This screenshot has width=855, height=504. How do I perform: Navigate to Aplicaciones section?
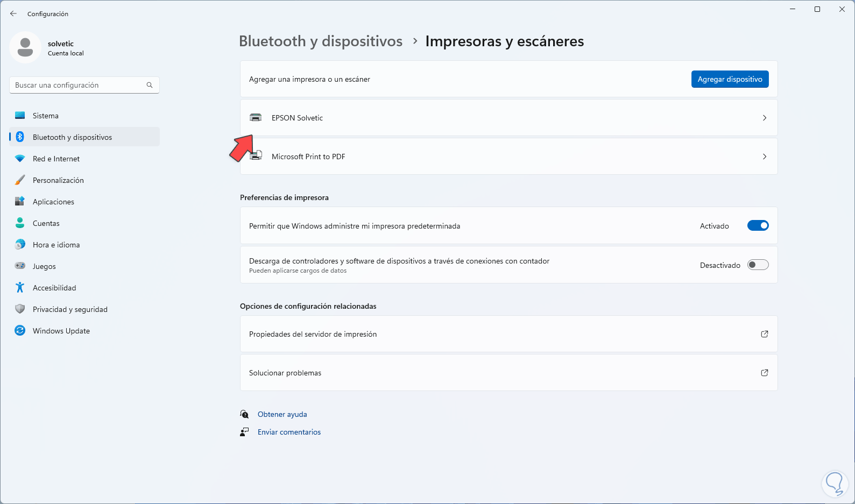[84, 202]
